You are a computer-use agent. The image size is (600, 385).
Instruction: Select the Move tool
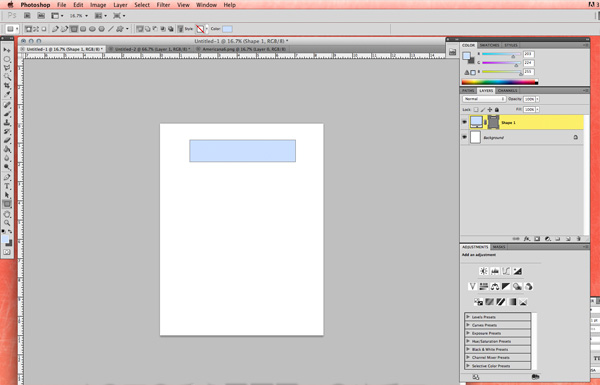tap(7, 50)
